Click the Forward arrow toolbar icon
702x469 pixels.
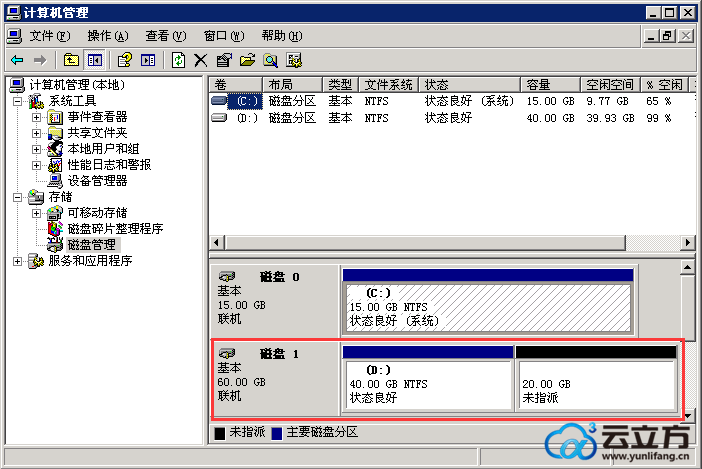click(x=40, y=60)
